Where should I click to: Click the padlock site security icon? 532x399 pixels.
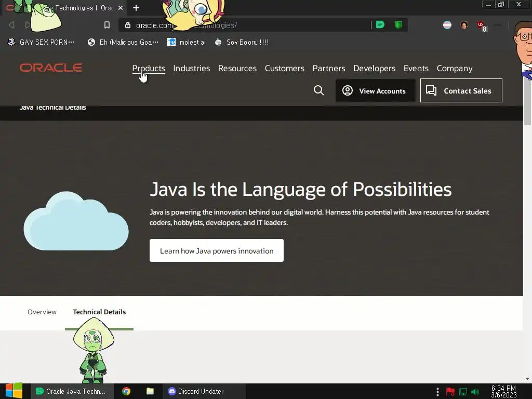(128, 25)
